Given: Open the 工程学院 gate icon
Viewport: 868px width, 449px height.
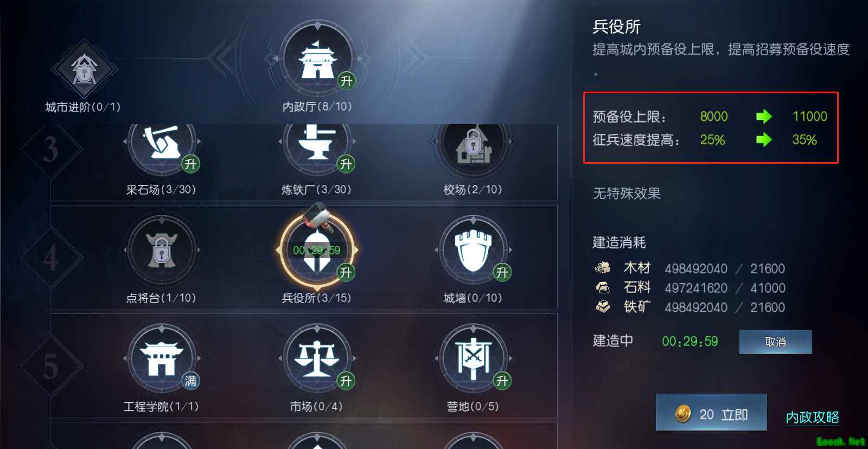Looking at the screenshot, I should click(162, 359).
